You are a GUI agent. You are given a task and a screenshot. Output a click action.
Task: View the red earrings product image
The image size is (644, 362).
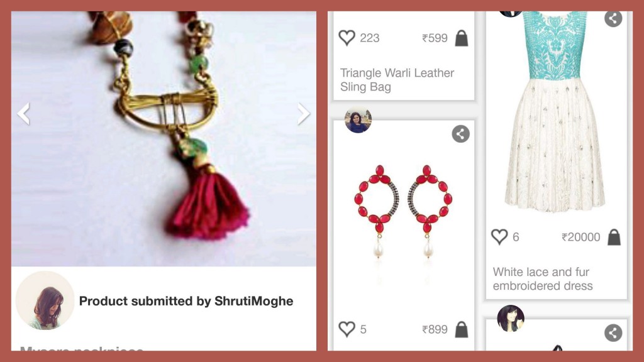pos(403,211)
